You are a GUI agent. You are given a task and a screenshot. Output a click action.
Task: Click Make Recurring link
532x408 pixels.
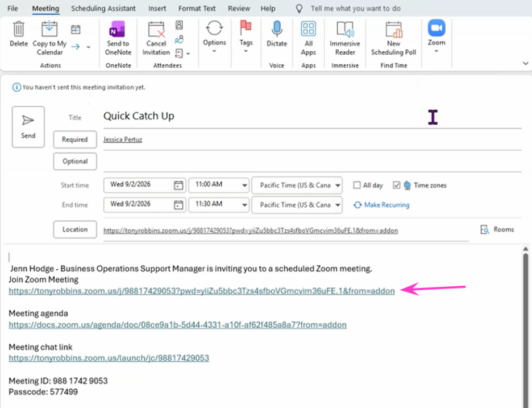point(382,205)
